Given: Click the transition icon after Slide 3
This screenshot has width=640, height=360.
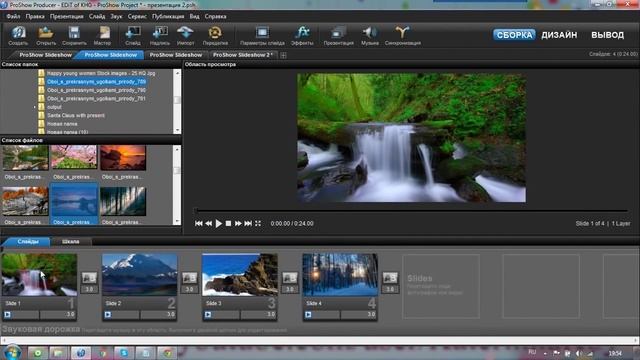Looking at the screenshot, I should tap(290, 278).
